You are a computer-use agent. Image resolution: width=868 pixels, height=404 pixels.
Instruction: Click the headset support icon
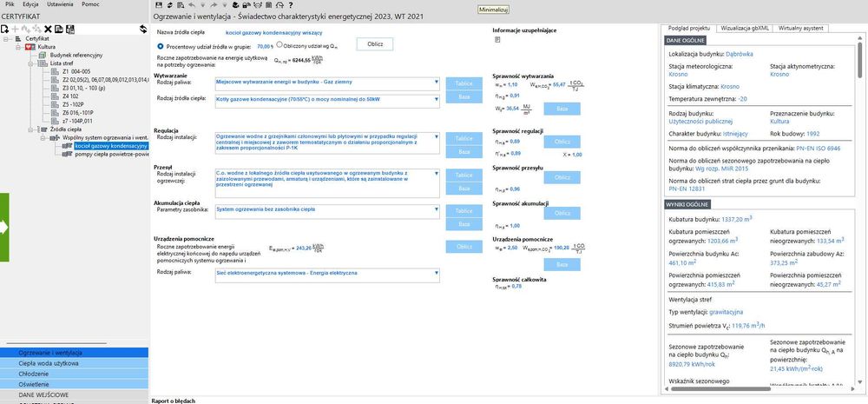pos(279,5)
